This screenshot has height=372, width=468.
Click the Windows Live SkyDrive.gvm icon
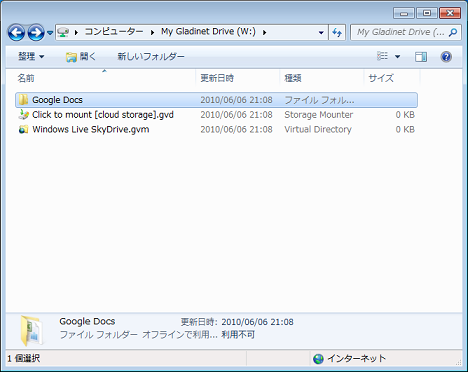[x=23, y=129]
